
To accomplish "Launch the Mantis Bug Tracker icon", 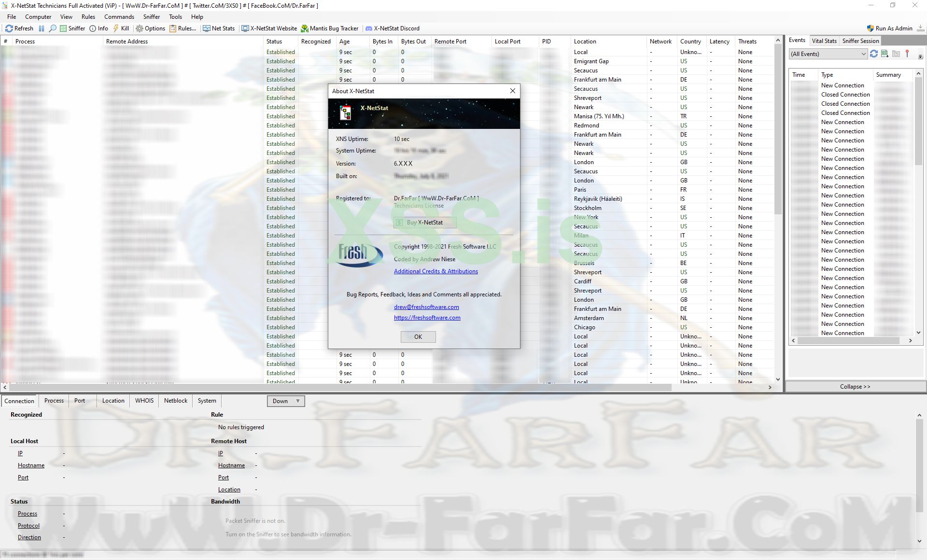I will click(x=304, y=28).
